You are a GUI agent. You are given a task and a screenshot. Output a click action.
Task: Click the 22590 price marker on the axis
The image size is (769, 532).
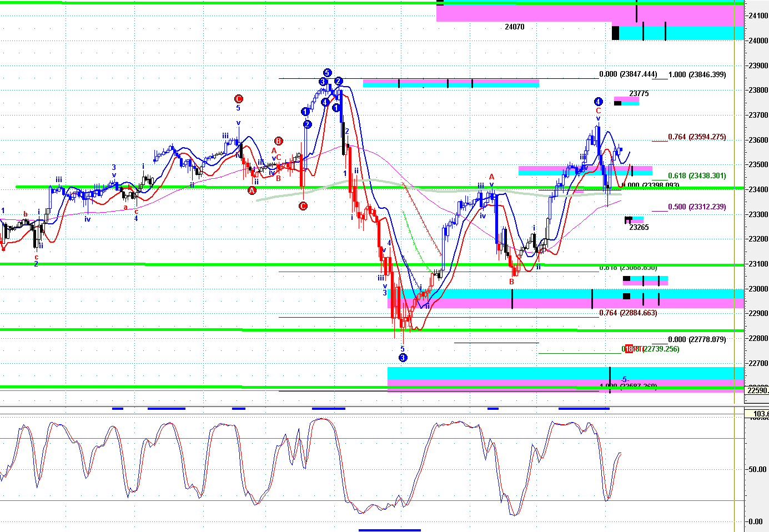[757, 390]
